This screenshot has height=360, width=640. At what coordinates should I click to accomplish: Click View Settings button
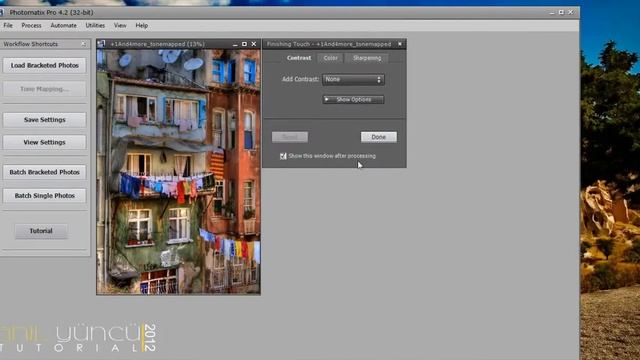[44, 142]
